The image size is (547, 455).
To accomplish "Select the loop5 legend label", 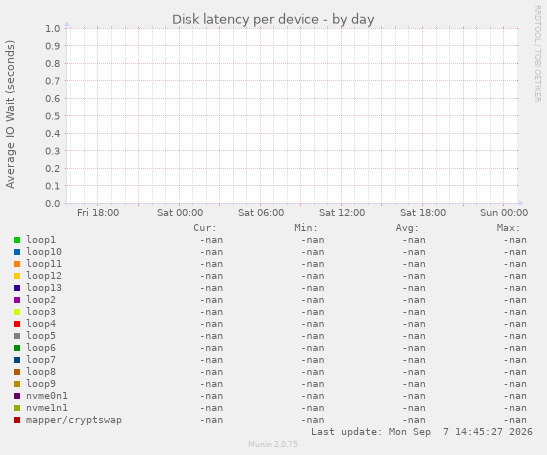I will pos(41,336).
